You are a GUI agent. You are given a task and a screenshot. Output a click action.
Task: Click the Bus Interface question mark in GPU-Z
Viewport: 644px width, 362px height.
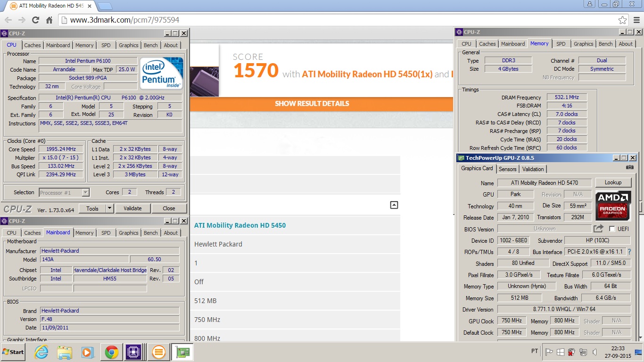pyautogui.click(x=629, y=252)
